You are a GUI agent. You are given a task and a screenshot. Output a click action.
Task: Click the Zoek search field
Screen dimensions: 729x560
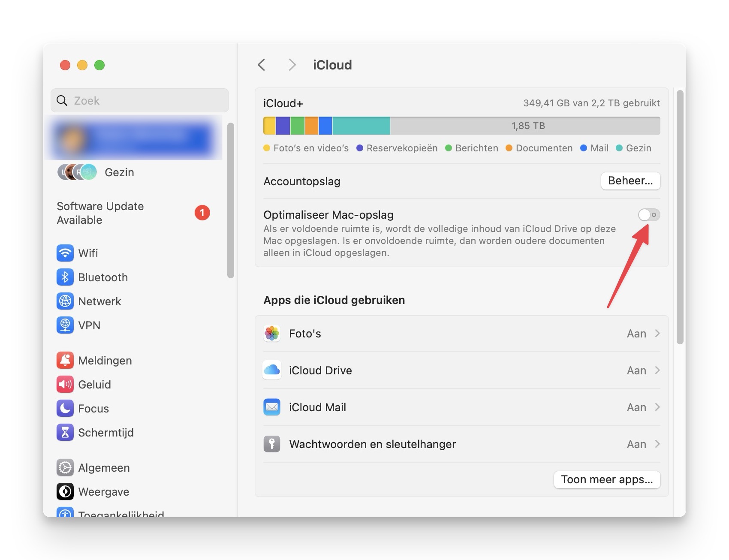(140, 100)
